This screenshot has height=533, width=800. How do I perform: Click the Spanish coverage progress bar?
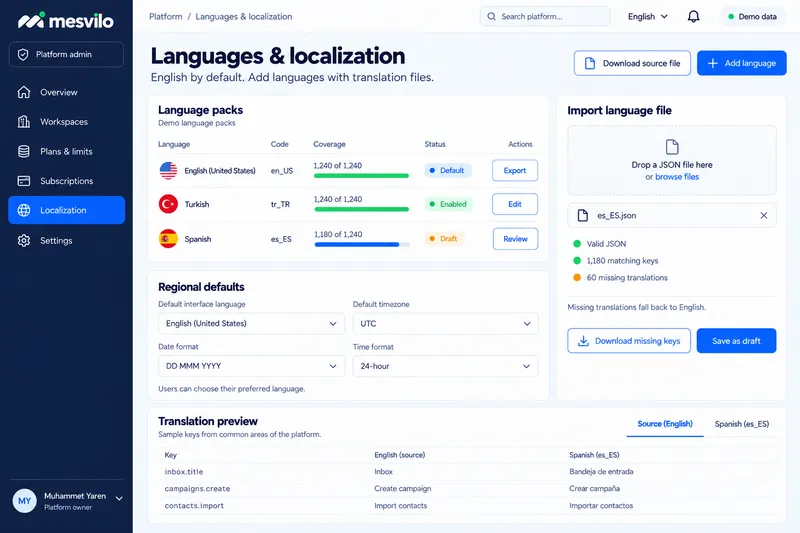coord(361,244)
